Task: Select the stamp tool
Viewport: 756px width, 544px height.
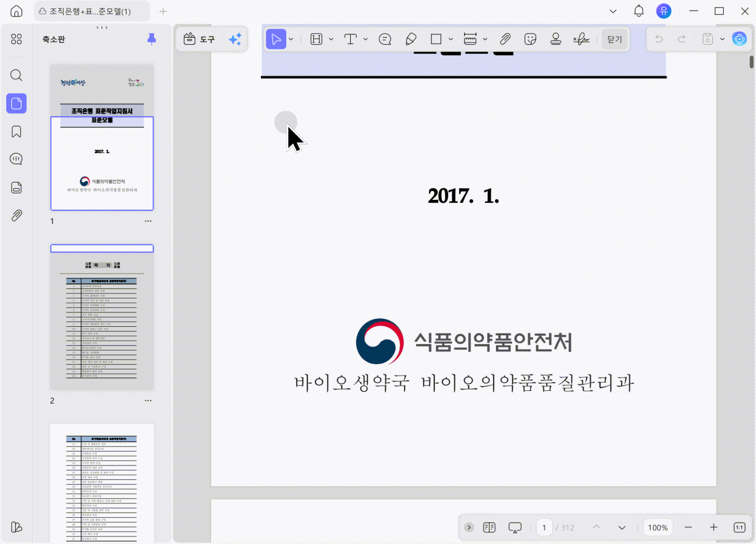Action: pos(556,39)
